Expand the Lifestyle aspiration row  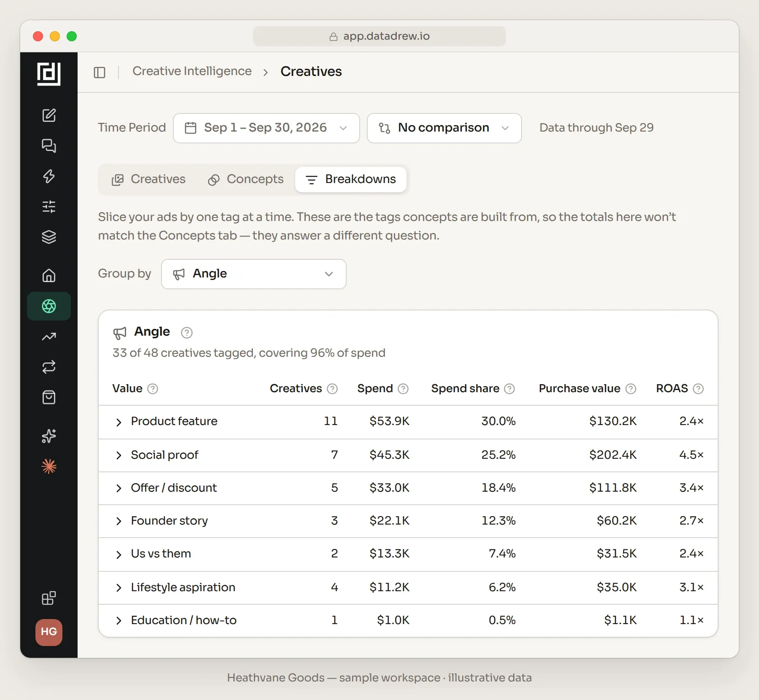coord(119,588)
